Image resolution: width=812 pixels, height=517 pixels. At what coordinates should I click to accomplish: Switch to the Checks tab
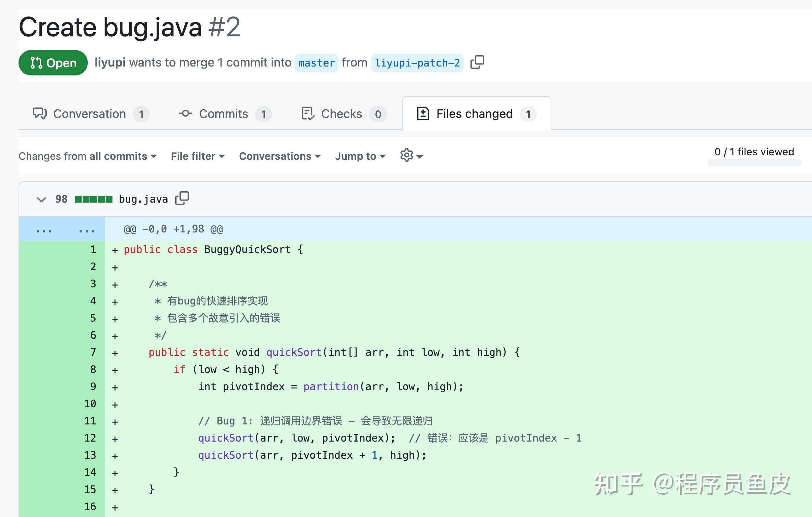[x=341, y=114]
